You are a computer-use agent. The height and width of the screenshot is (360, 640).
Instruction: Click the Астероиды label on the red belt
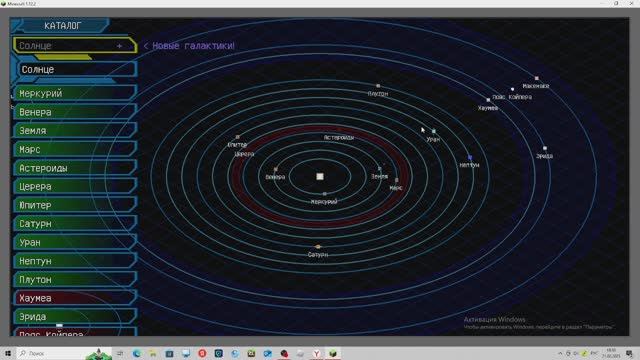pos(339,138)
